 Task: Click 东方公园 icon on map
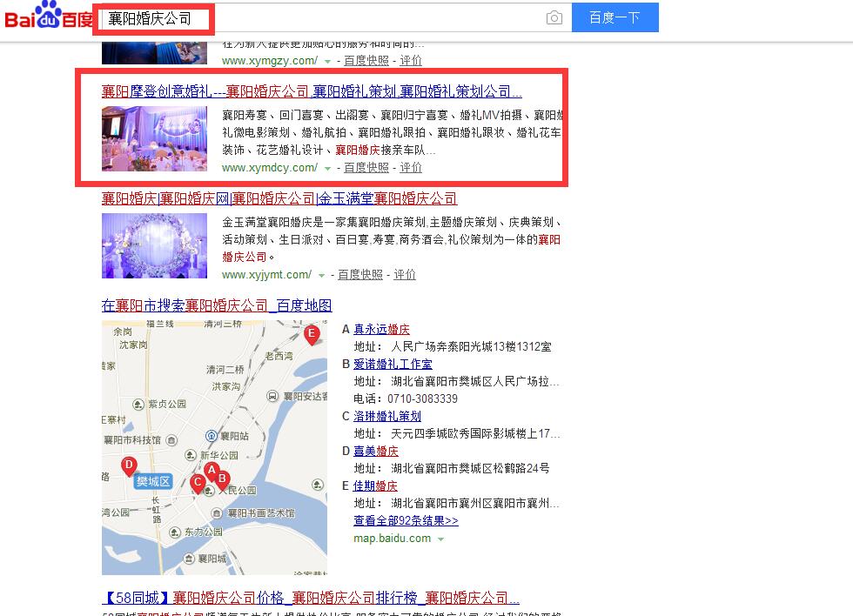(x=175, y=532)
